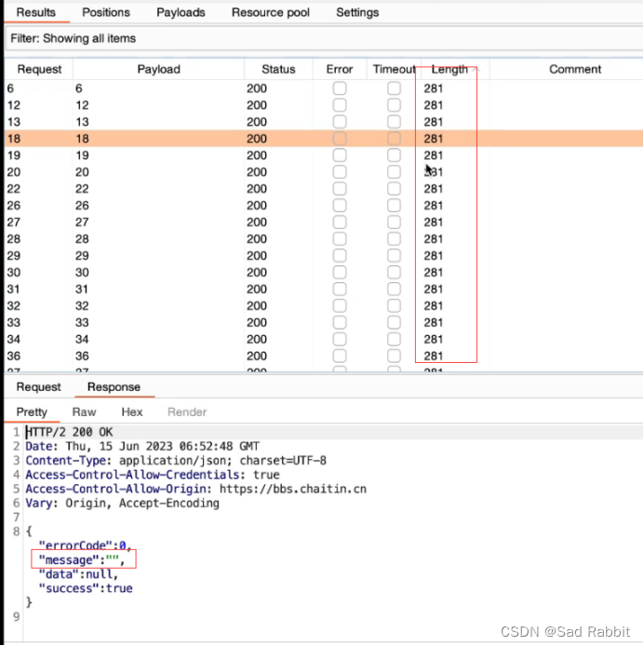644x646 pixels.
Task: Click the Access-Control-Allow-Credentials header line
Action: click(153, 475)
